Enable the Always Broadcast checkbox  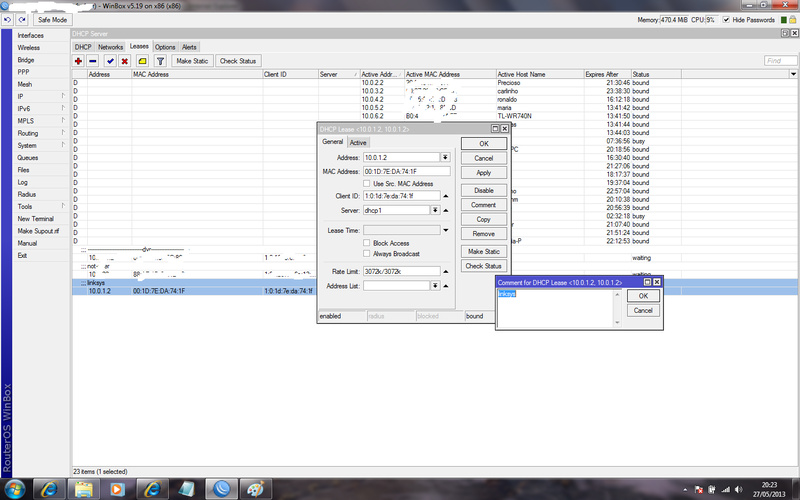[x=366, y=254]
